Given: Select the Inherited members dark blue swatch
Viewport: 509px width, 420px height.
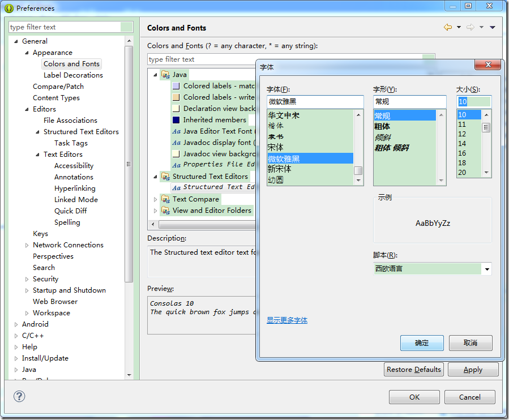Looking at the screenshot, I should coord(176,120).
